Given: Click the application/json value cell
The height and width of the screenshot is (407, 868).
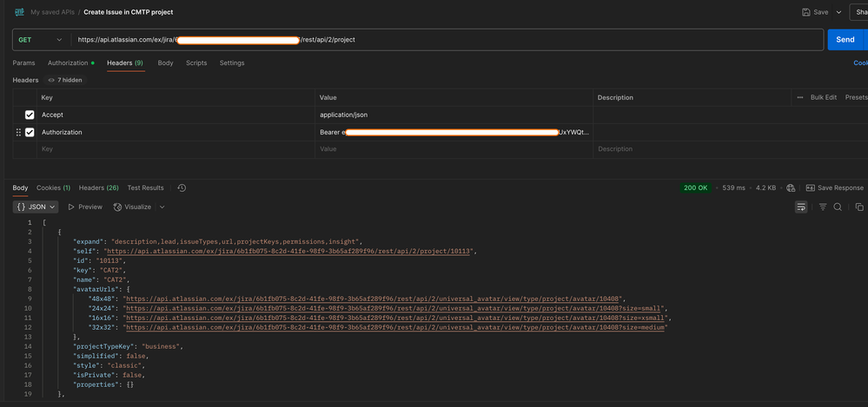Looking at the screenshot, I should [x=454, y=115].
